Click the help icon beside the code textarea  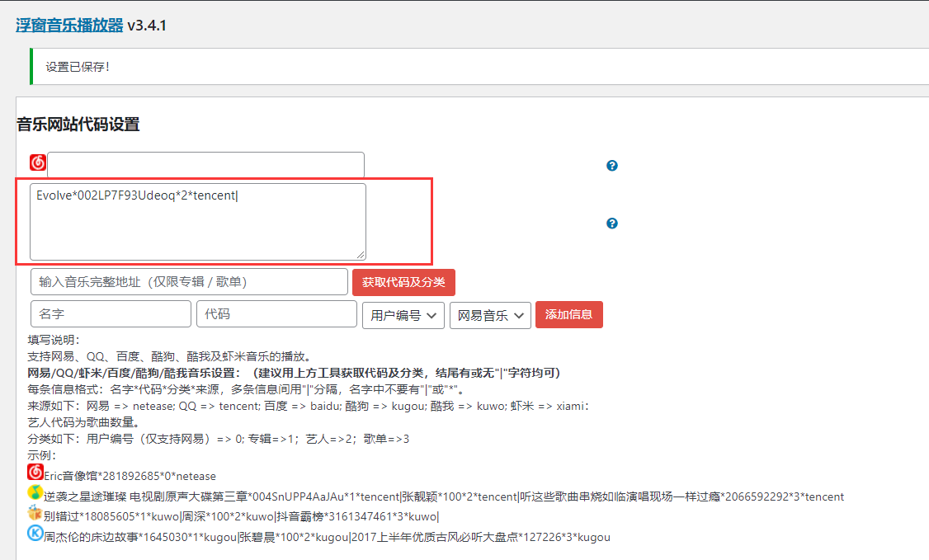pos(611,224)
